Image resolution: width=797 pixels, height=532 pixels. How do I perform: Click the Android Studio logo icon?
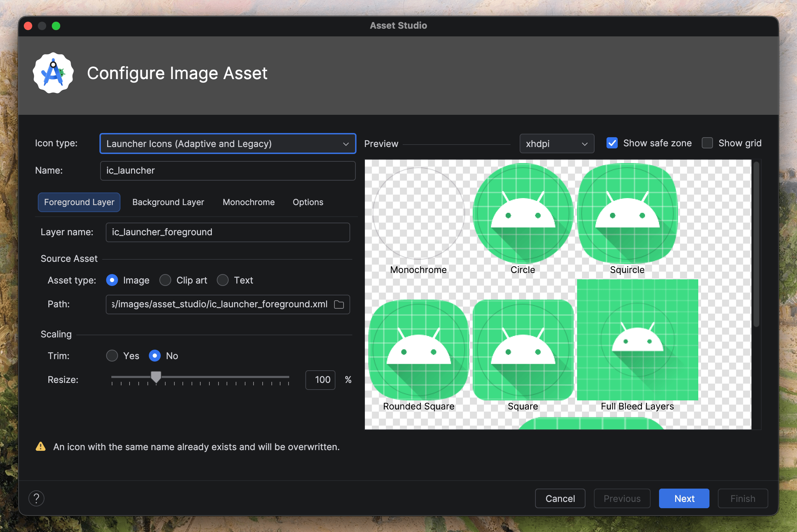click(53, 73)
